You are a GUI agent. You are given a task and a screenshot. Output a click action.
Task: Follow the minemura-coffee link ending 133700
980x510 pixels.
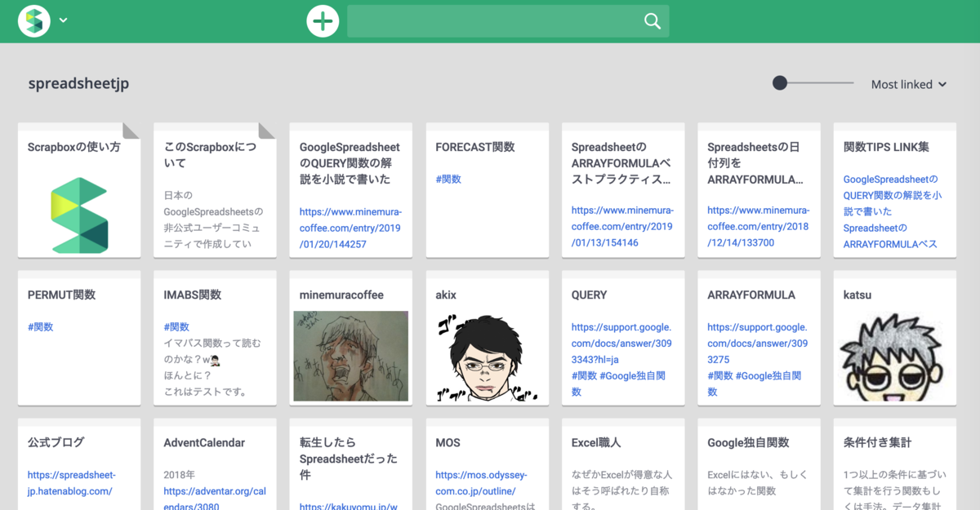(758, 227)
